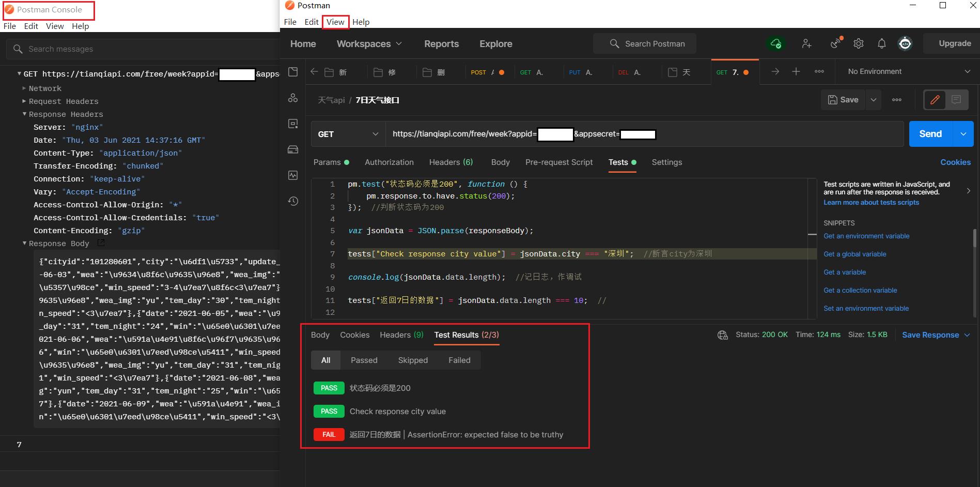Image resolution: width=980 pixels, height=487 pixels.
Task: Open the notifications bell icon
Action: [x=882, y=43]
